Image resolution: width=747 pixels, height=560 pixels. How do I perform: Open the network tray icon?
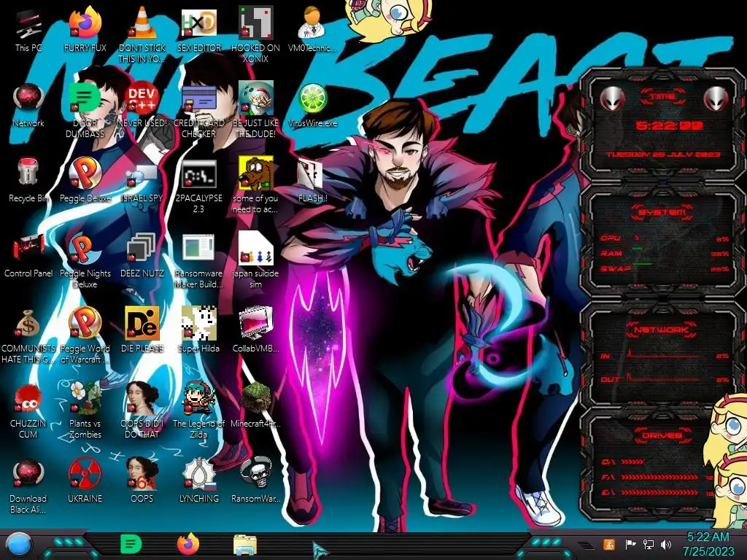(x=648, y=544)
